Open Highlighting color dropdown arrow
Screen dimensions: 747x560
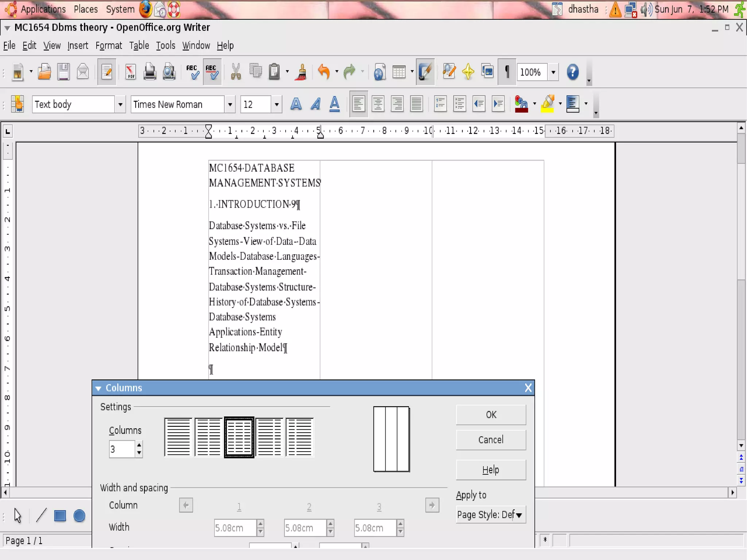560,104
